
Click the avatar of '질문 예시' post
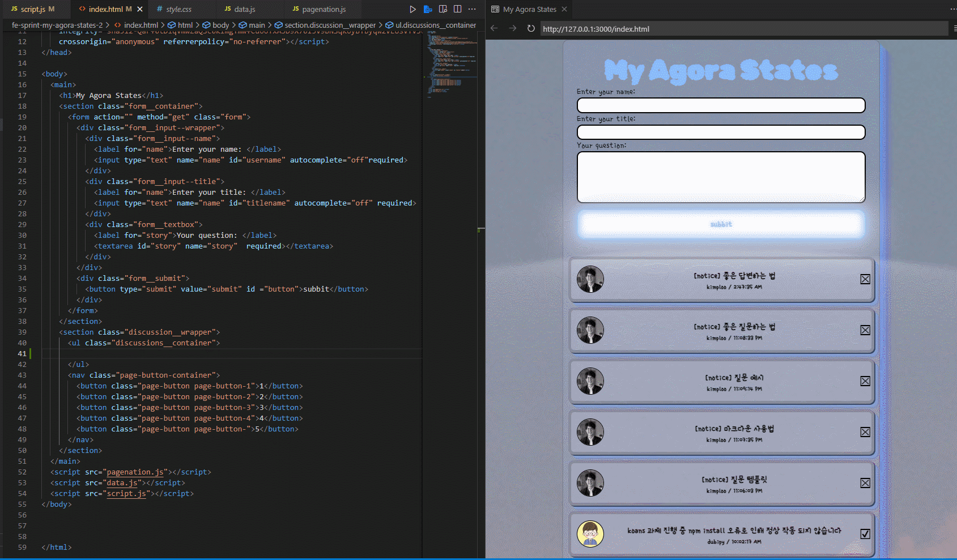[590, 381]
